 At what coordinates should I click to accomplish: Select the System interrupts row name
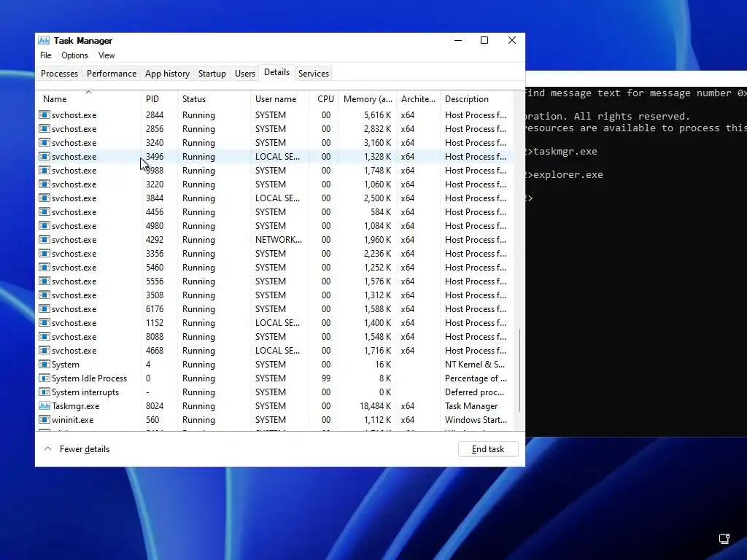(x=85, y=392)
